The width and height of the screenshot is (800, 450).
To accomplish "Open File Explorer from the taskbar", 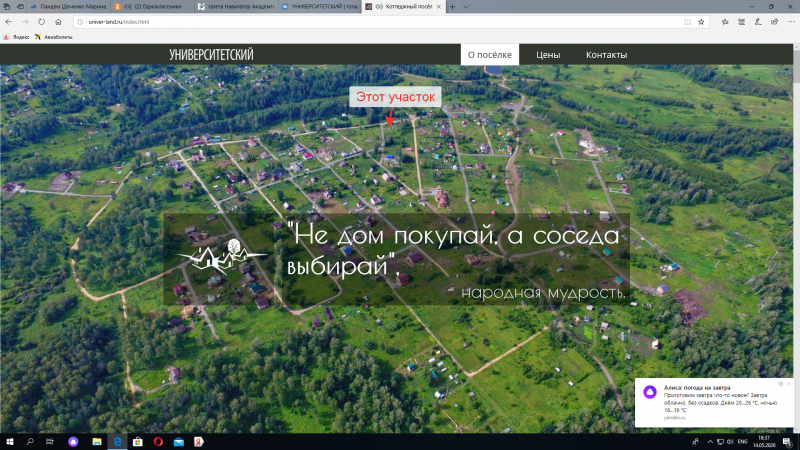I will point(95,441).
